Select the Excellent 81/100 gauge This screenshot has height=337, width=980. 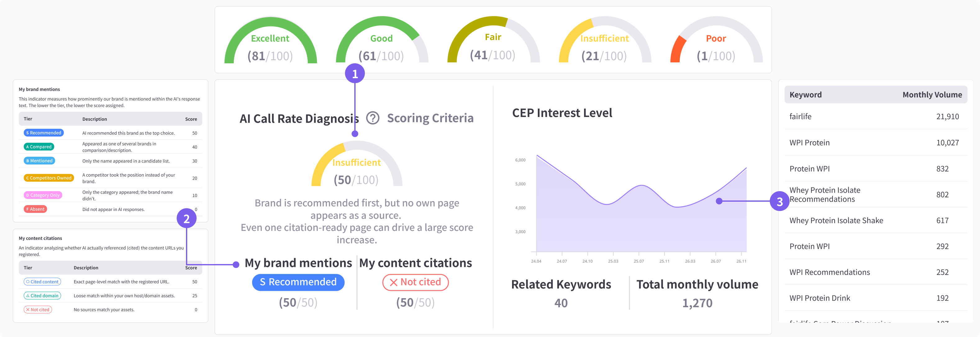(x=270, y=40)
